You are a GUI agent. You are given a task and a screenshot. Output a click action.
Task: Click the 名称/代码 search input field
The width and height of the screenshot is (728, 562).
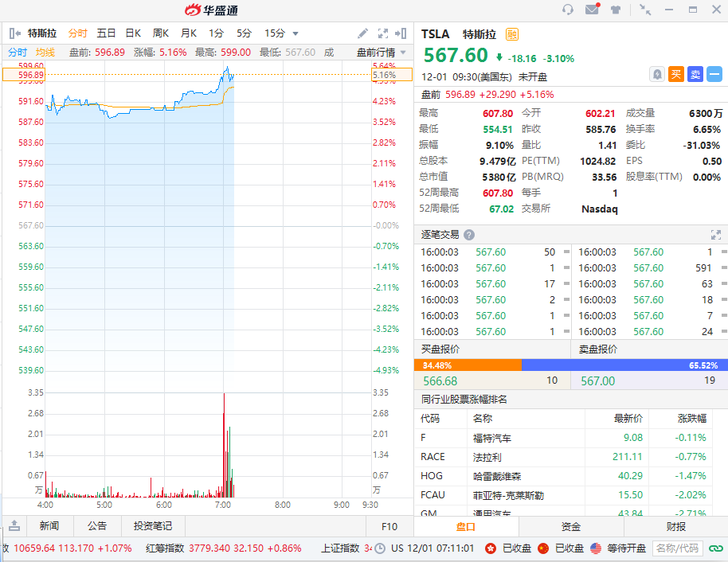click(677, 548)
